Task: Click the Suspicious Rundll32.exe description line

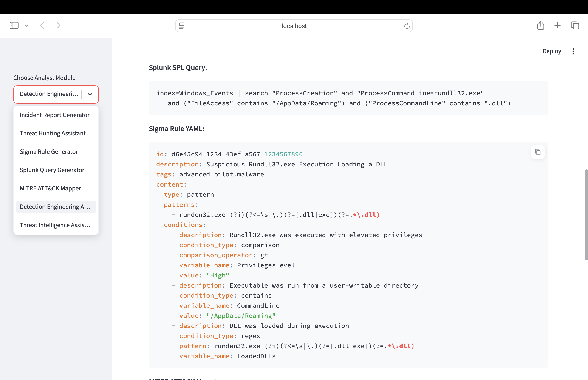Action: (272, 164)
